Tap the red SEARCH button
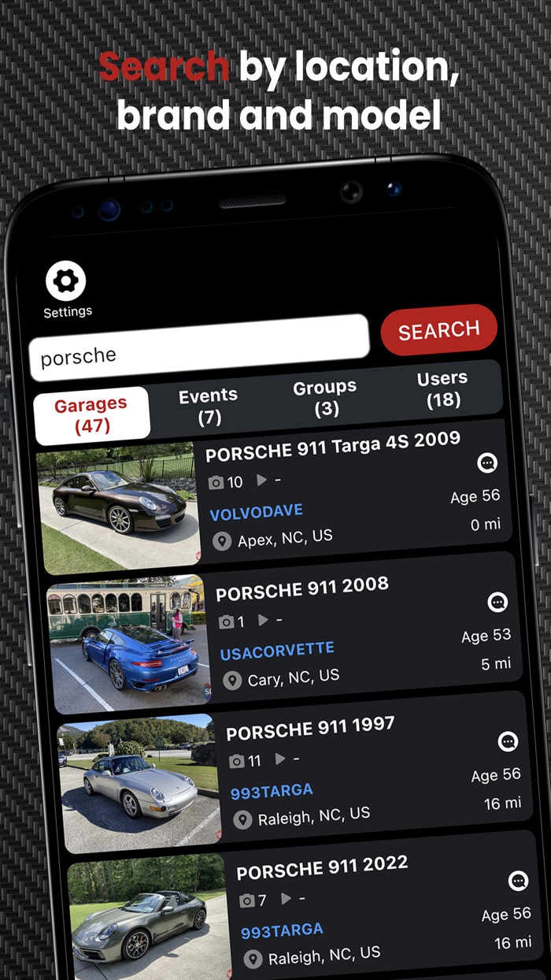 pyautogui.click(x=439, y=330)
